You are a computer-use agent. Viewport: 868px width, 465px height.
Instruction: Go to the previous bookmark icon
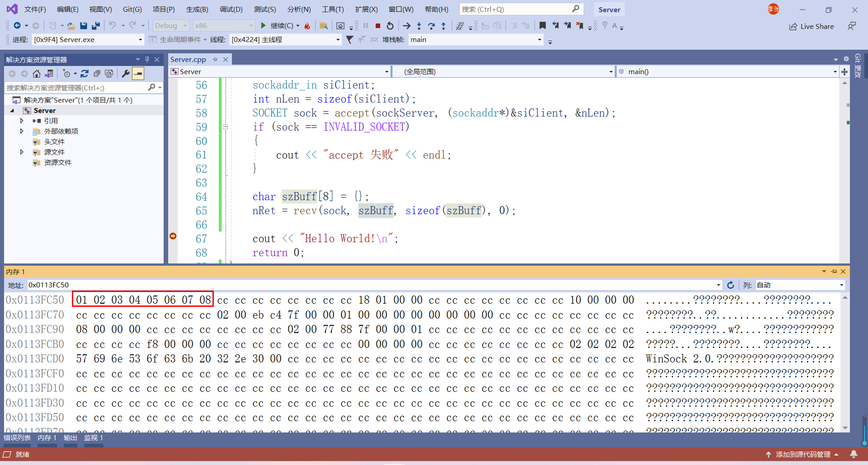click(555, 26)
